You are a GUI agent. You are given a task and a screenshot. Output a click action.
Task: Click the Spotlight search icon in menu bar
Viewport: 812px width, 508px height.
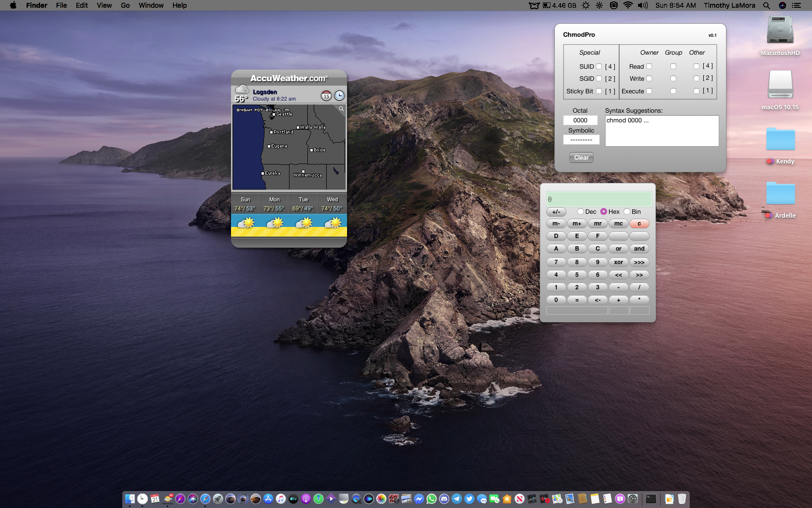(767, 5)
